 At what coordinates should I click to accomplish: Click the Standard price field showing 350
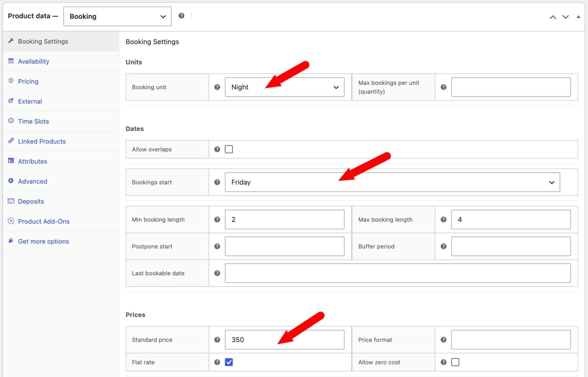pos(285,340)
